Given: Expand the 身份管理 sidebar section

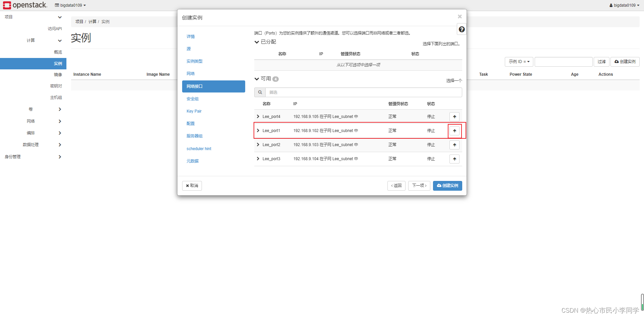Looking at the screenshot, I should tap(60, 157).
